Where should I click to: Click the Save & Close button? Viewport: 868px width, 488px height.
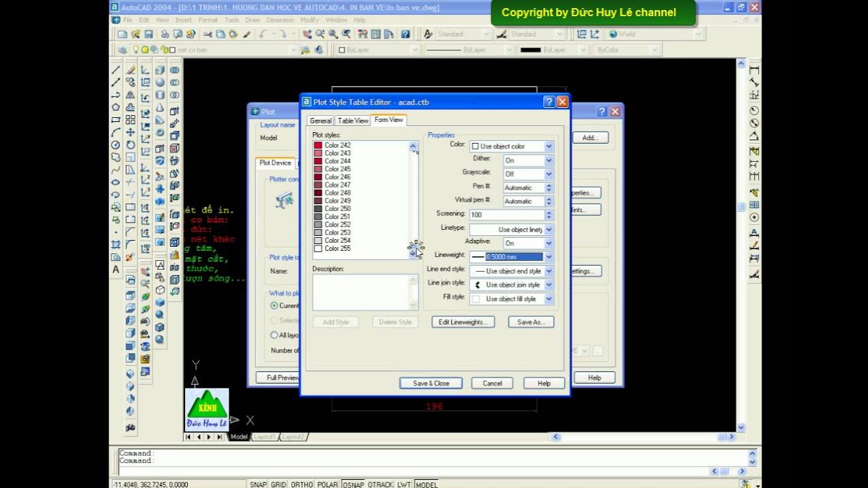pyautogui.click(x=431, y=383)
